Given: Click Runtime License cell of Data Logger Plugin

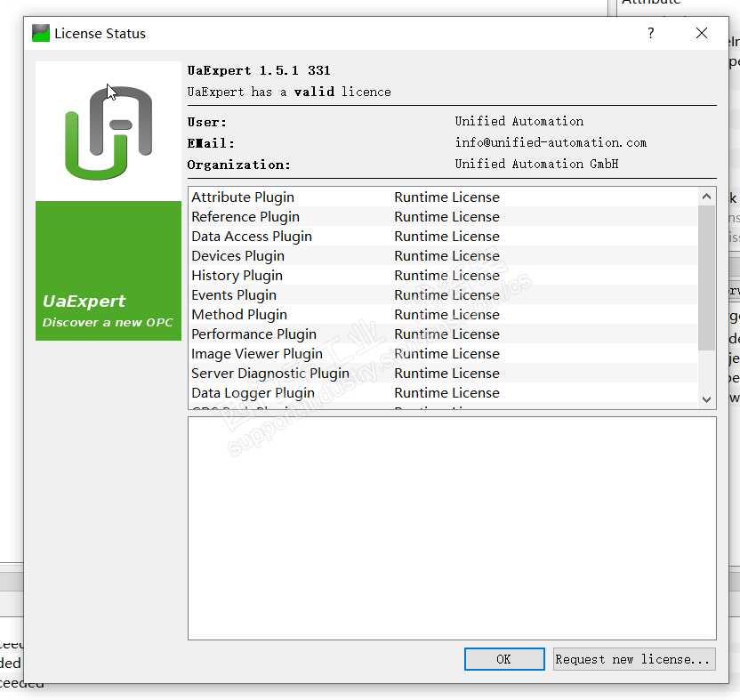Looking at the screenshot, I should pos(446,393).
